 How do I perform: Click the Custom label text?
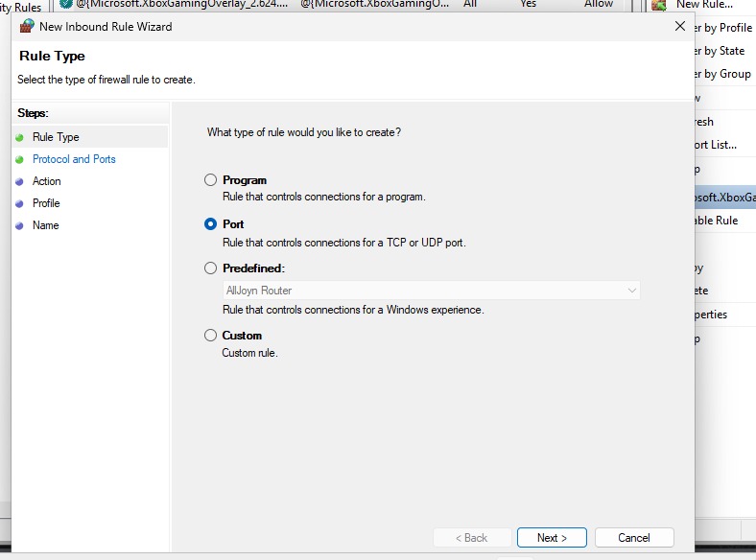coord(242,335)
